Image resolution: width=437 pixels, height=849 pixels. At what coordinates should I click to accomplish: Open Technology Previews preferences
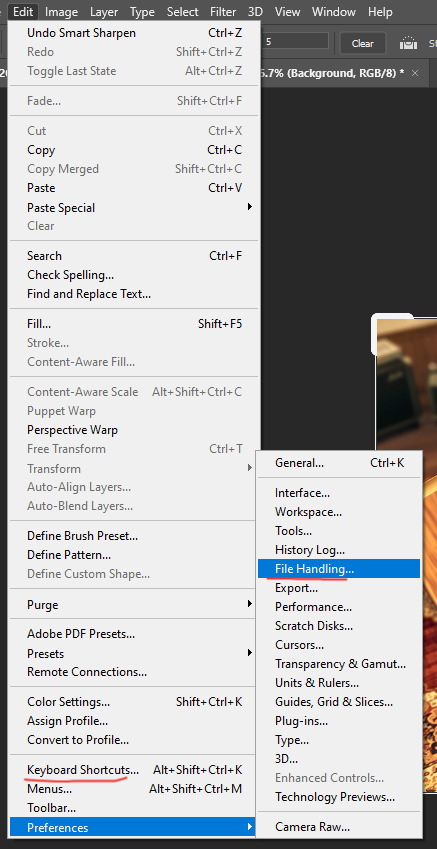339,797
